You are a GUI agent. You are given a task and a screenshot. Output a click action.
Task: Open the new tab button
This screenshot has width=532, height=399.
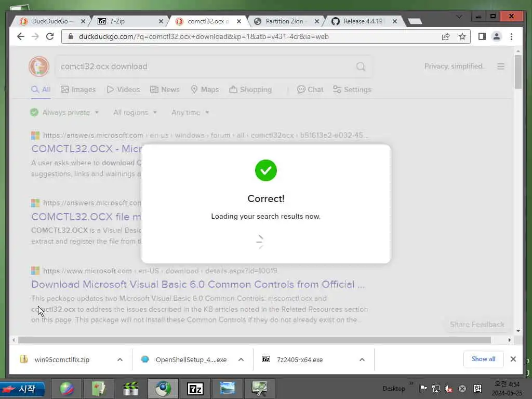415,21
